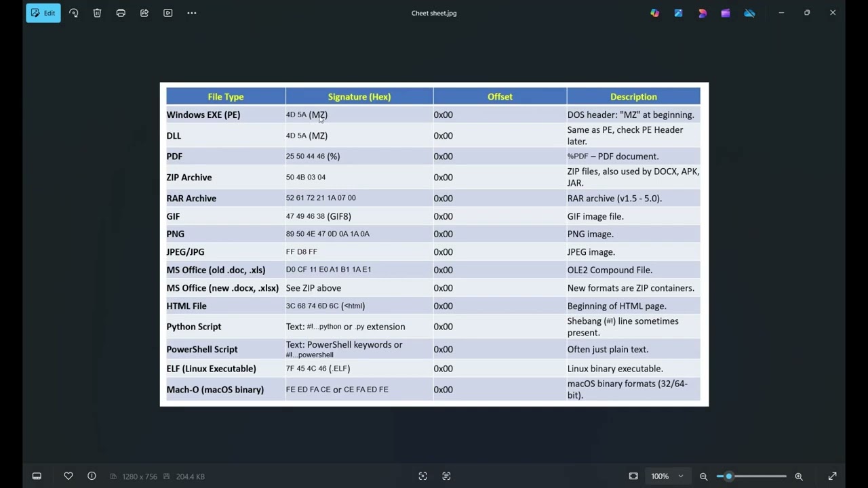The width and height of the screenshot is (868, 488).
Task: Click the scan text icon in the bottom bar
Action: tap(446, 476)
